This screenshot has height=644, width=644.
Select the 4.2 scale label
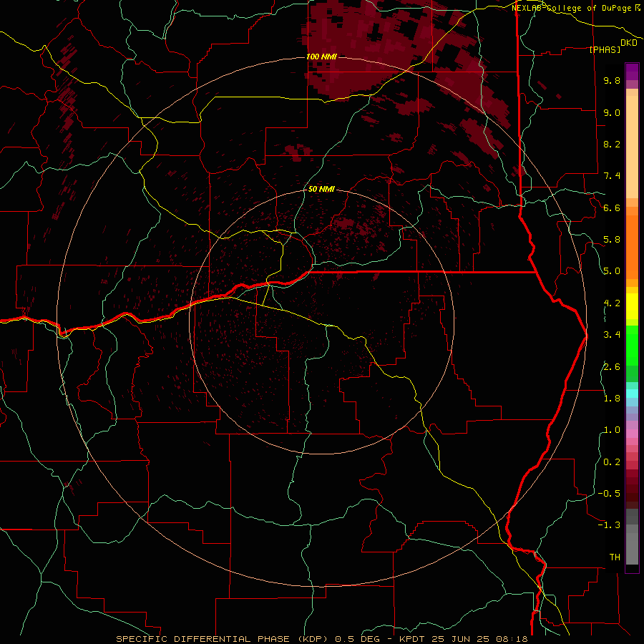pyautogui.click(x=612, y=303)
